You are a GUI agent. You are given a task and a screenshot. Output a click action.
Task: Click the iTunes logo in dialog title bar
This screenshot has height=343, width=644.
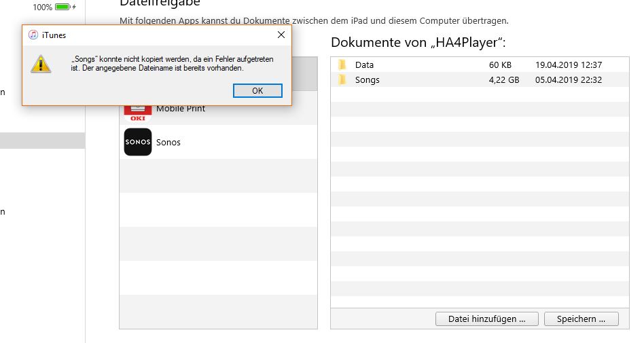click(x=33, y=35)
